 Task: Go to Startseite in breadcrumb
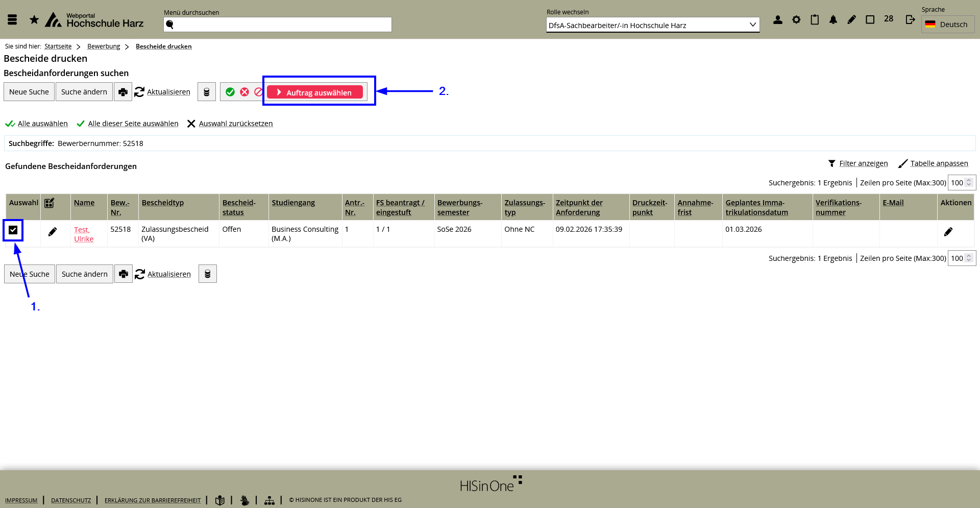coord(58,46)
